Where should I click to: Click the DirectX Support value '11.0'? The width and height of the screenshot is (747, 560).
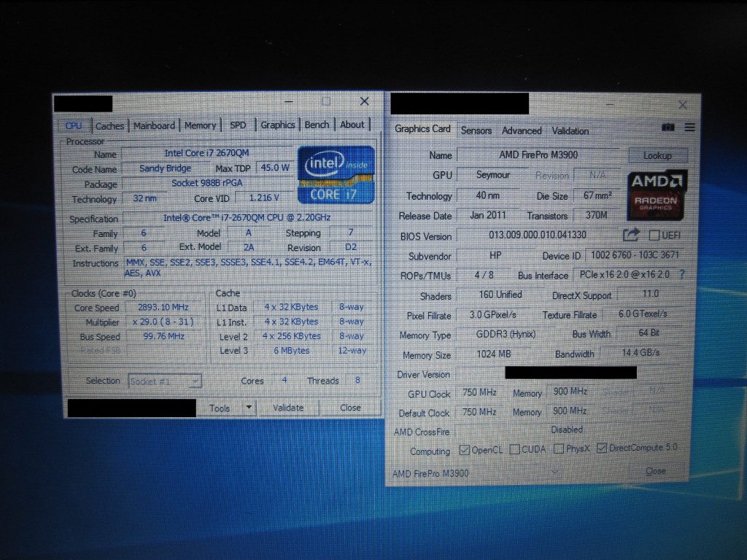point(651,294)
